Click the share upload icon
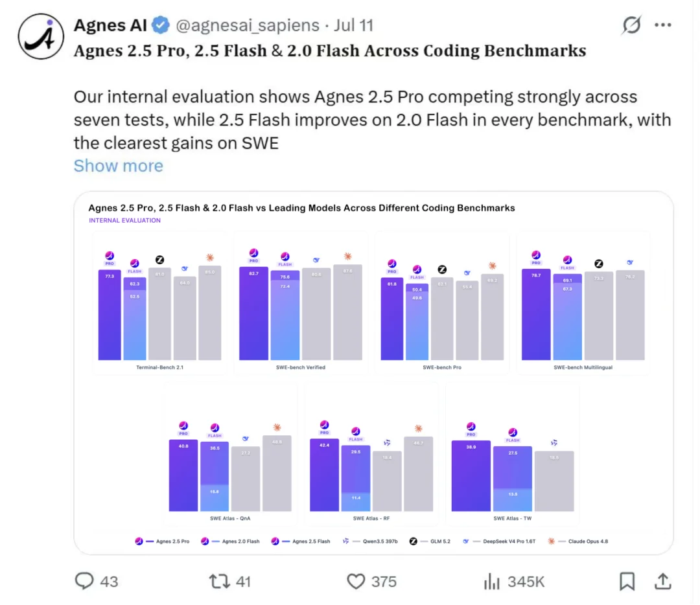 click(x=663, y=581)
